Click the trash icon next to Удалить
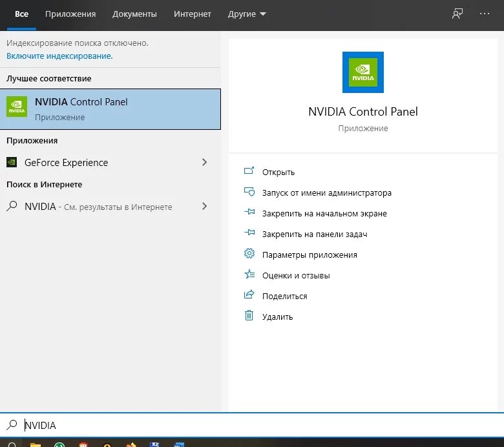The width and height of the screenshot is (504, 447). [x=249, y=315]
